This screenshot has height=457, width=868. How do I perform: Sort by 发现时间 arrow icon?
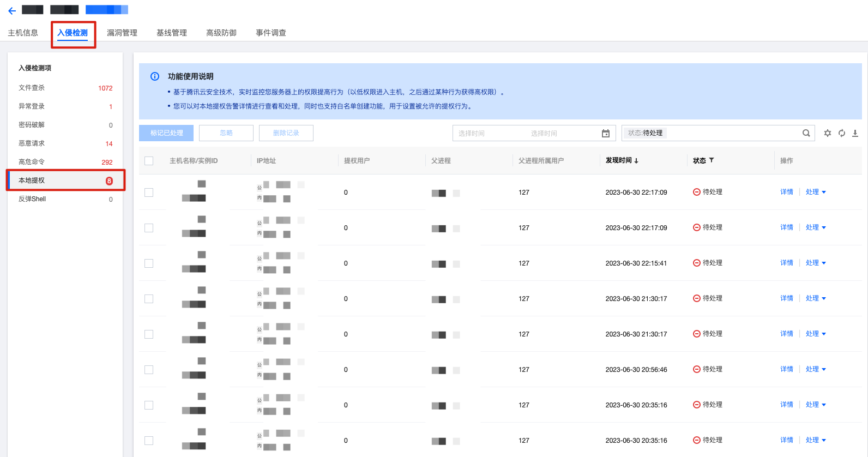tap(636, 161)
